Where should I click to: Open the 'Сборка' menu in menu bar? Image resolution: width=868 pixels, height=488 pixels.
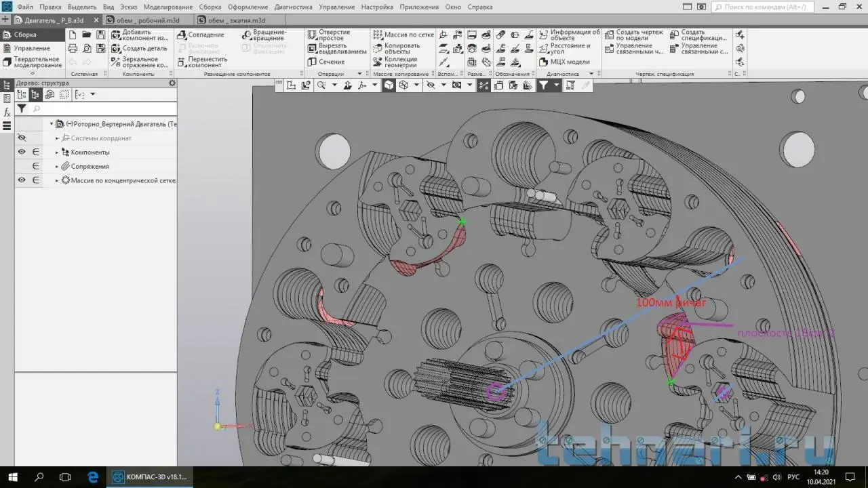[210, 7]
